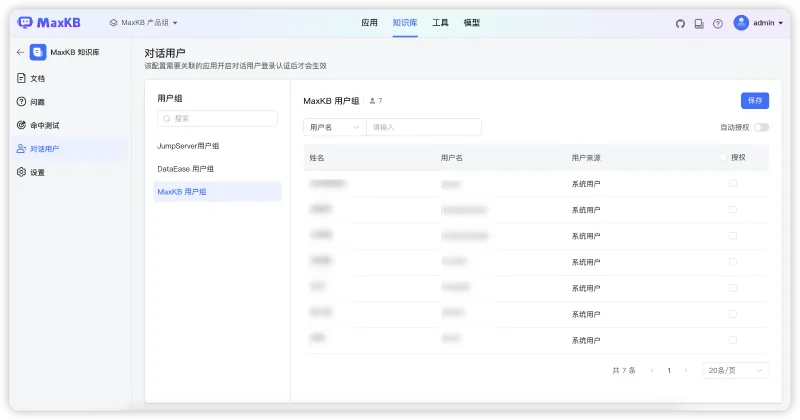Screen dimensions: 800x420
Task: Open 命中测试 in the sidebar
Action: coord(70,125)
